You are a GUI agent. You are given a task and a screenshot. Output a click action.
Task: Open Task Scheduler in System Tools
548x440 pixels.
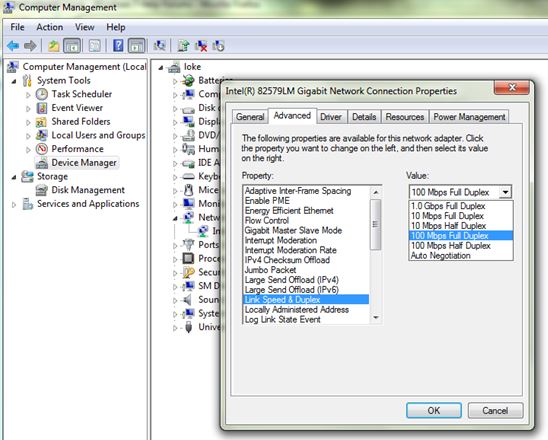coord(81,94)
